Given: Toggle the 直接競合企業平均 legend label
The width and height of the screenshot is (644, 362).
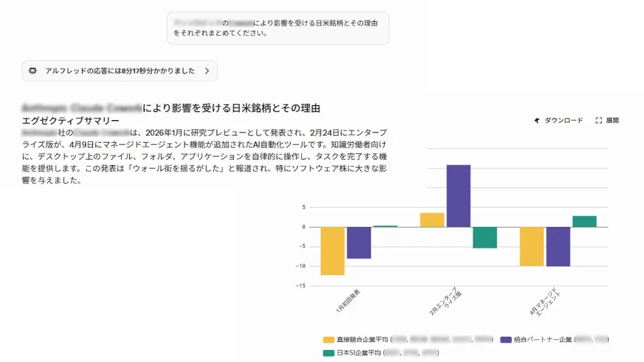Looking at the screenshot, I should pyautogui.click(x=362, y=340).
